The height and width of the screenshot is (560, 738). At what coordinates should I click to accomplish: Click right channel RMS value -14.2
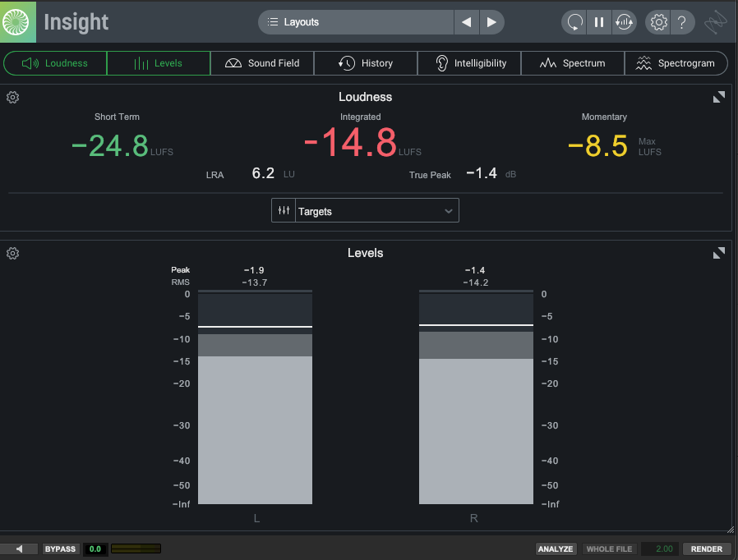click(x=475, y=282)
